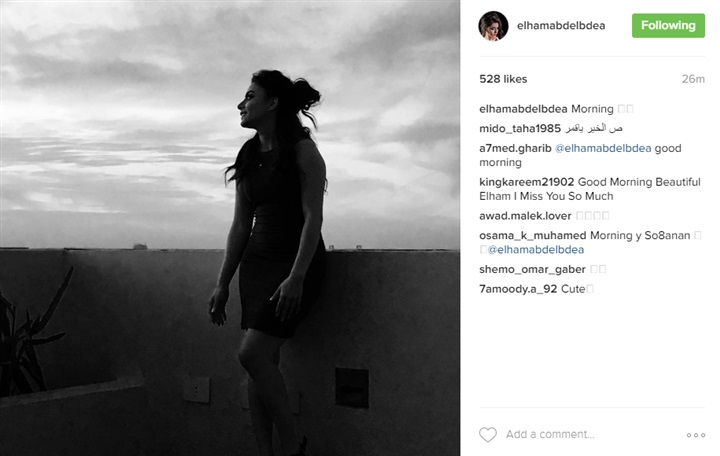Image resolution: width=720 pixels, height=456 pixels.
Task: Open elhamabdelbdea username in post header
Action: pyautogui.click(x=561, y=26)
